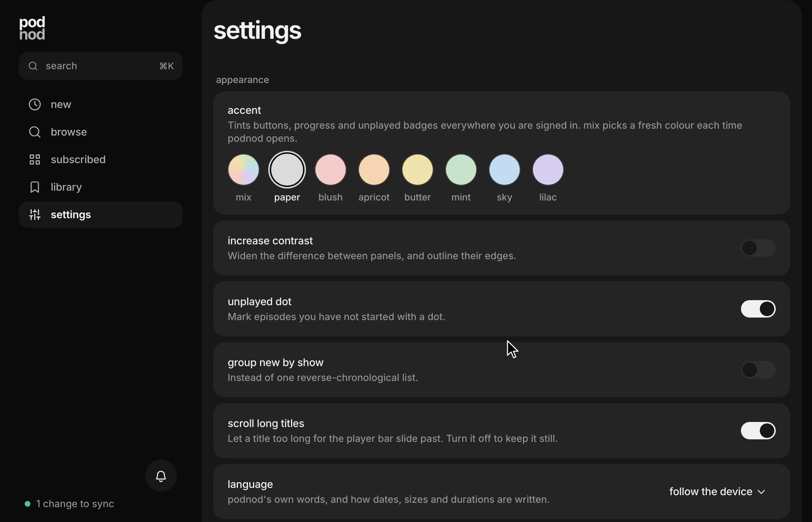Screen dimensions: 812x522
Task: Select the lilac accent colour
Action: (548, 170)
